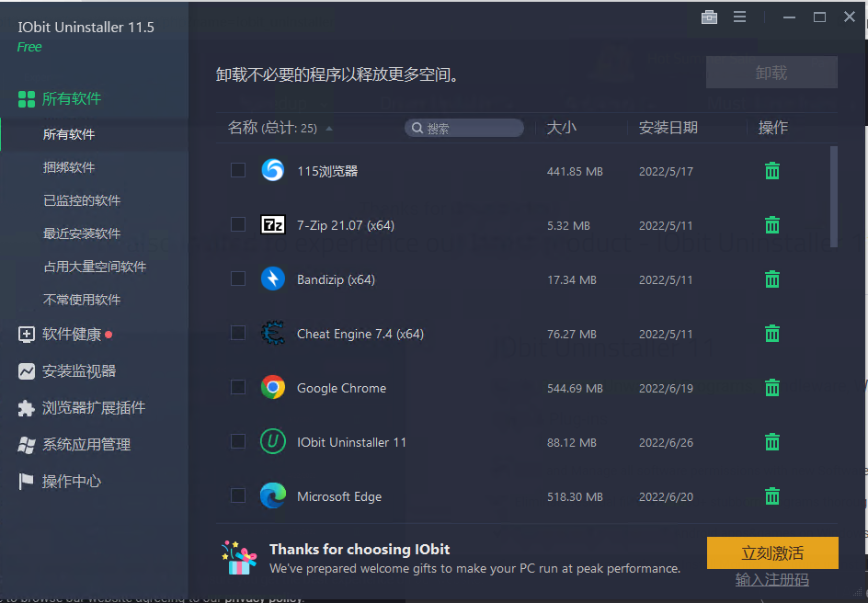The width and height of the screenshot is (868, 603).
Task: Sort by the 大小 column header
Action: pos(561,128)
